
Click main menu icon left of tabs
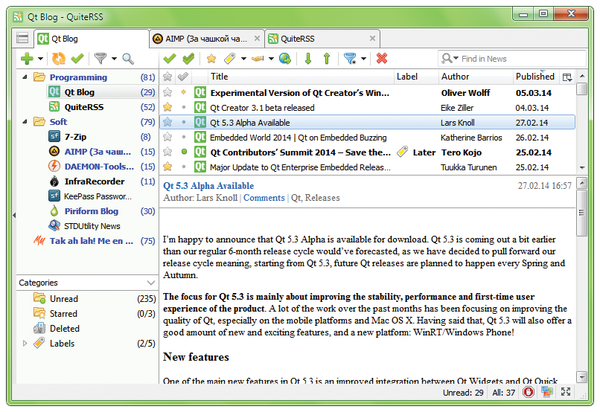tap(23, 38)
